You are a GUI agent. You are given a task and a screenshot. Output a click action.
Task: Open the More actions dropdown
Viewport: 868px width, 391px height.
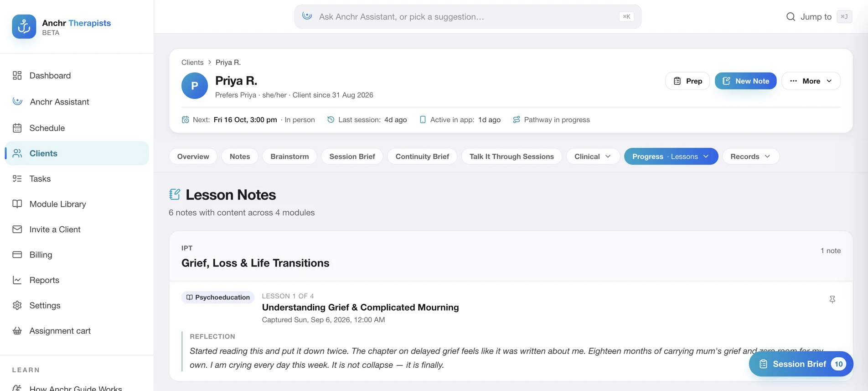coord(811,81)
